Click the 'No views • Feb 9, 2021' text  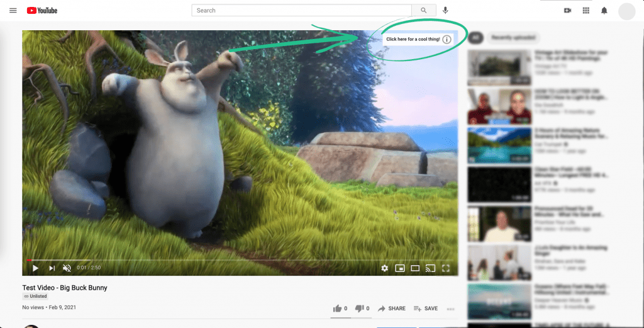[49, 307]
